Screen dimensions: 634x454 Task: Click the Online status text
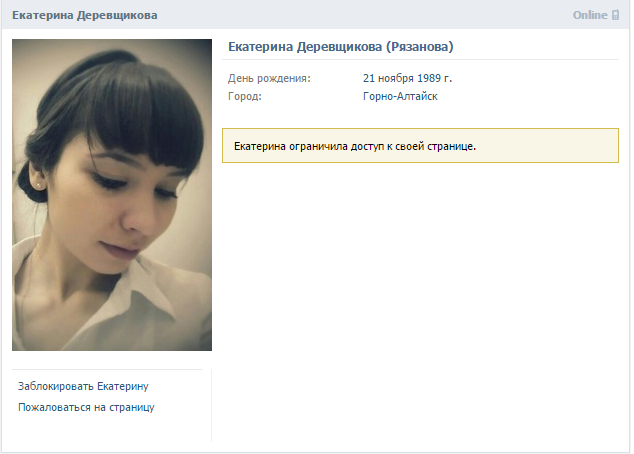coord(590,15)
